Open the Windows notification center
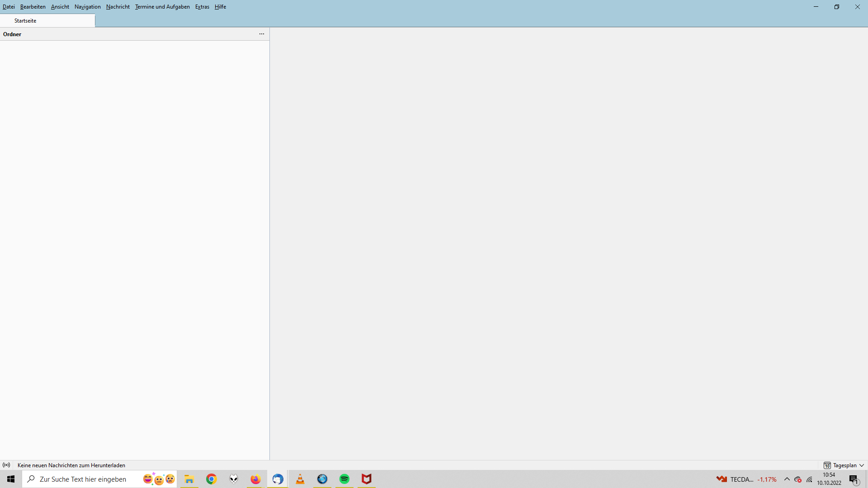The image size is (868, 488). [854, 479]
